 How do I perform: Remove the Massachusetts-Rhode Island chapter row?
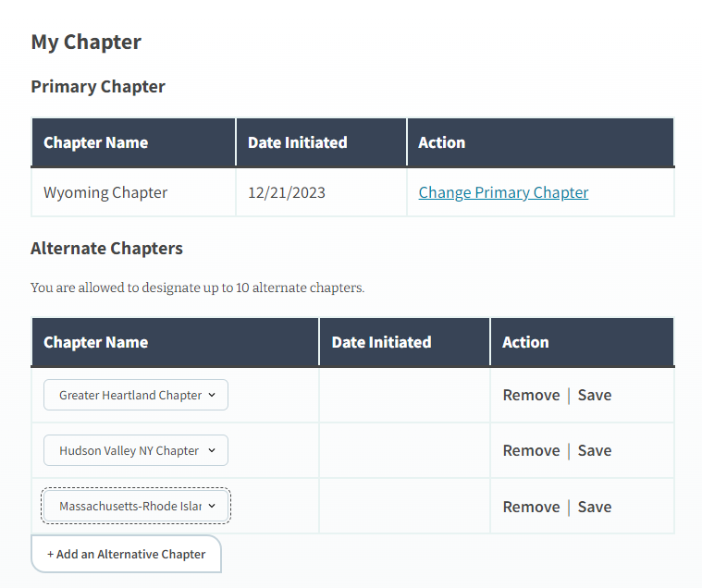coord(531,507)
